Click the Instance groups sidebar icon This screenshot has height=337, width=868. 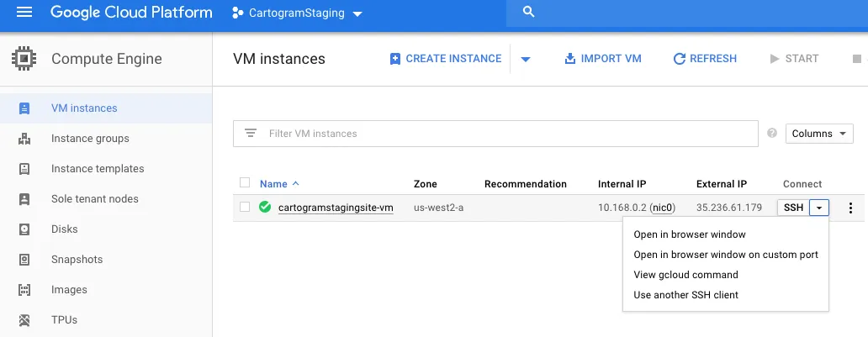pos(24,139)
